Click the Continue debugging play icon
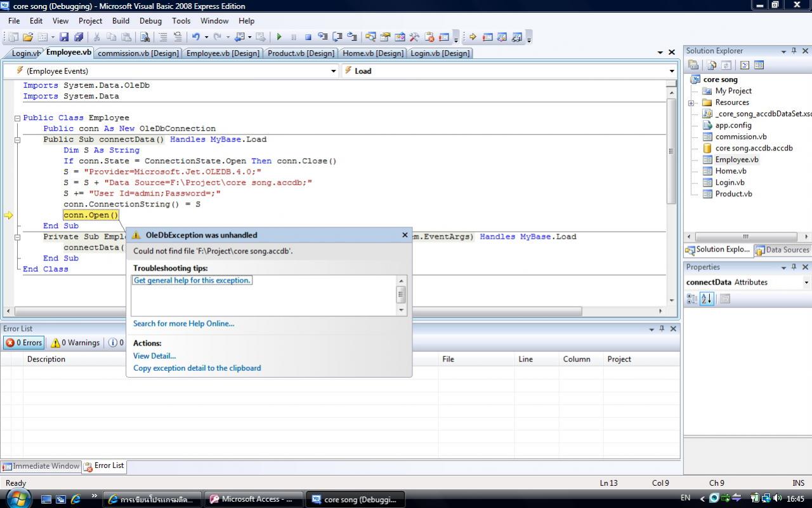This screenshot has height=508, width=812. [x=278, y=37]
